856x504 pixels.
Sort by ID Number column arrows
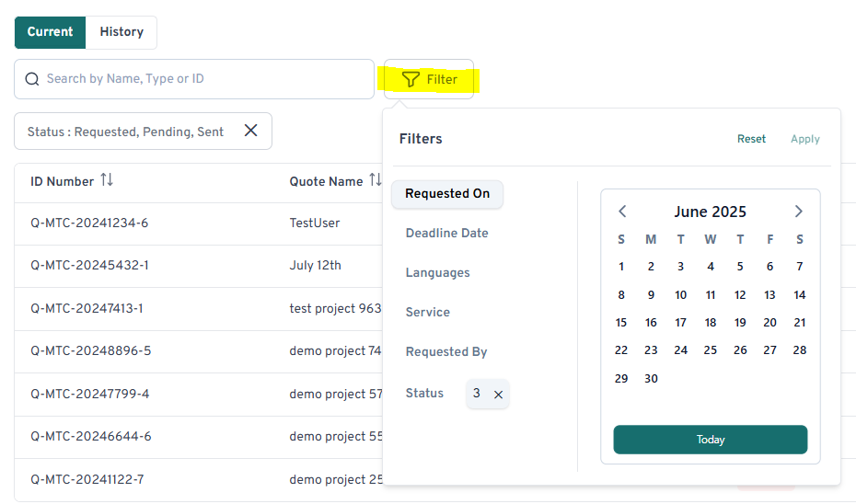[x=107, y=180]
